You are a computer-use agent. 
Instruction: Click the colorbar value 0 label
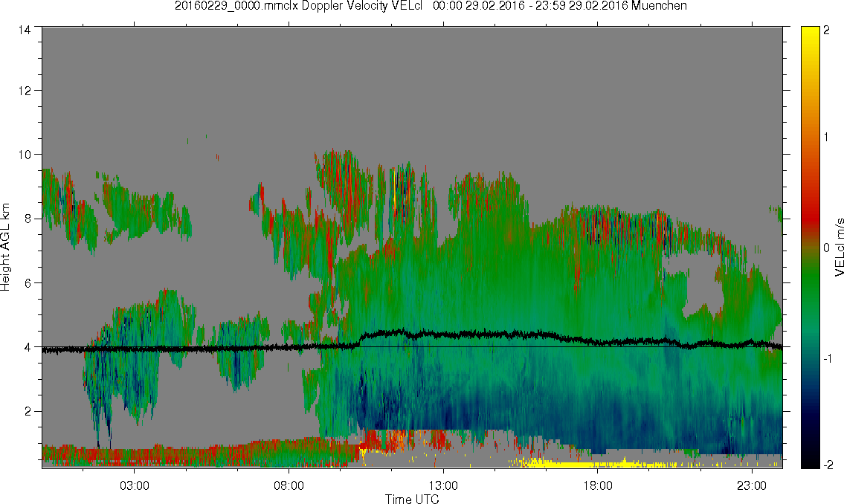coord(827,248)
